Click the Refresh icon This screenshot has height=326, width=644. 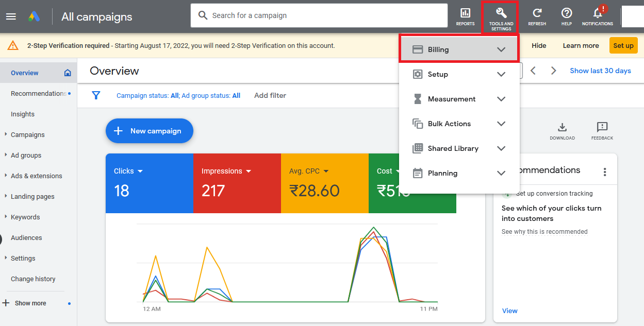point(537,16)
